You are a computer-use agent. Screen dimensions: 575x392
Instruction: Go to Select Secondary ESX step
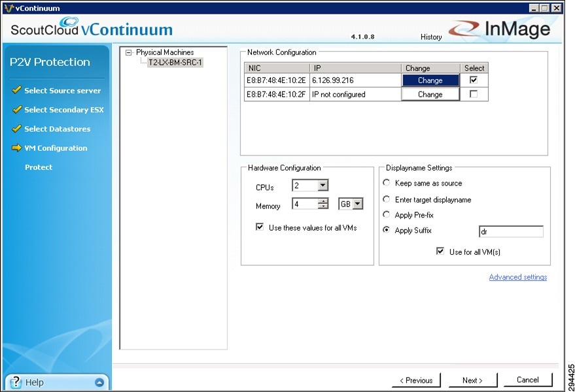click(x=64, y=110)
